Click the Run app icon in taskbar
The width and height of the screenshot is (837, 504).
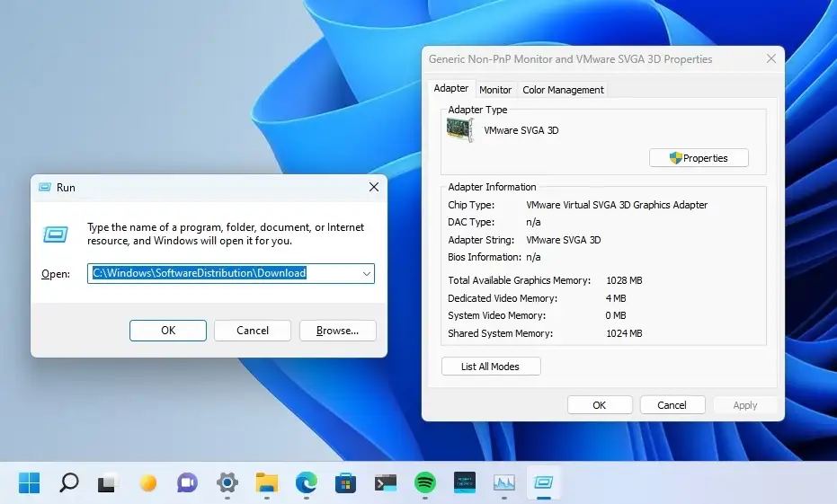coord(544,483)
